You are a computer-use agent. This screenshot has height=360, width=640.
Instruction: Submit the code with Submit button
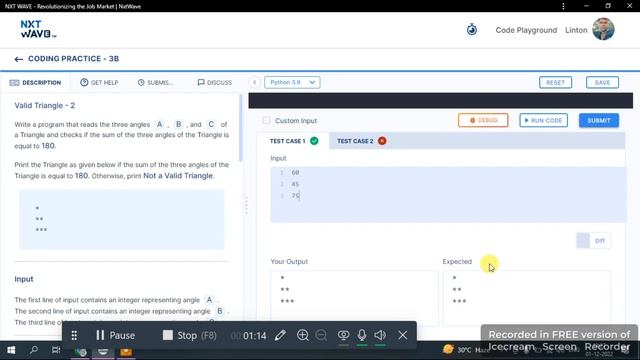[x=599, y=120]
